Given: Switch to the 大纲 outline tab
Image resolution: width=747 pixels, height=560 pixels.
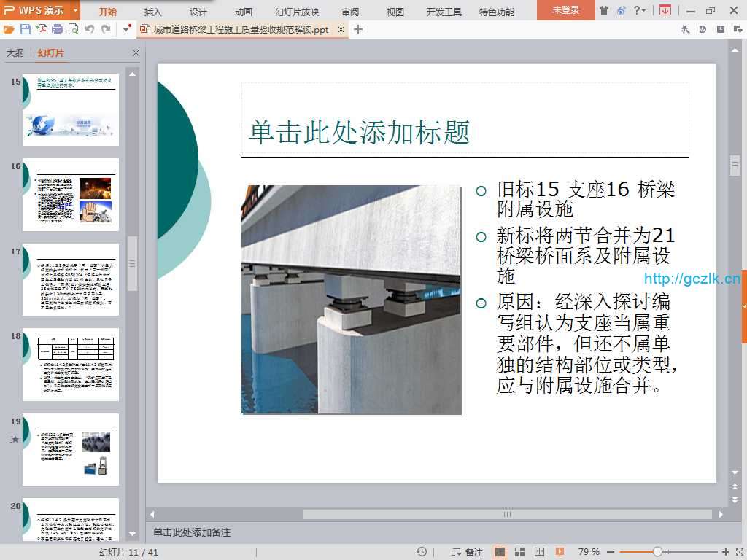Looking at the screenshot, I should pyautogui.click(x=15, y=53).
